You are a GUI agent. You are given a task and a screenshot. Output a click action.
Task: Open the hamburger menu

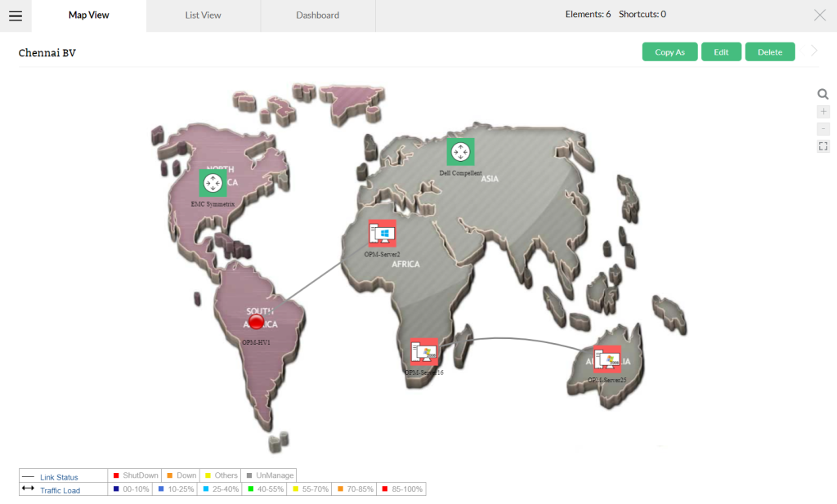15,16
